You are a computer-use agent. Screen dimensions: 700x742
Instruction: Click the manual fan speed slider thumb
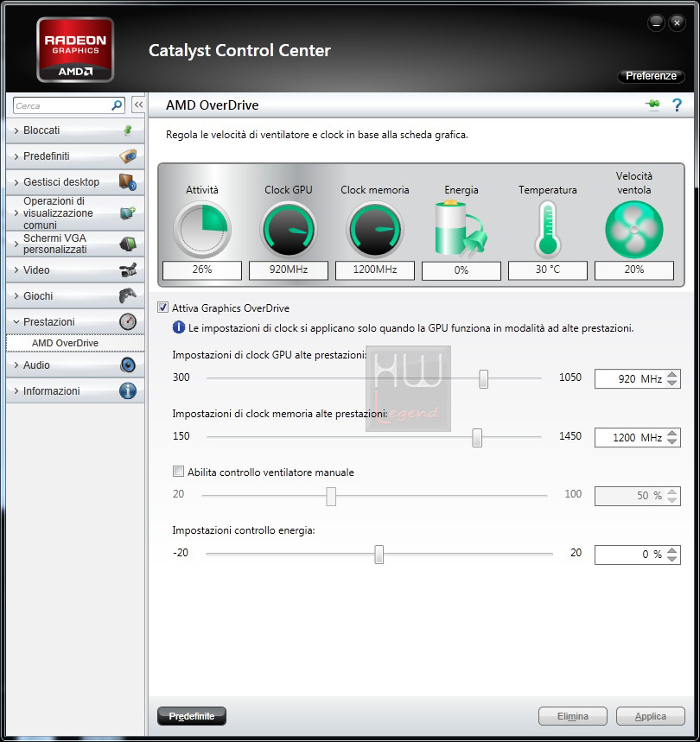point(331,496)
